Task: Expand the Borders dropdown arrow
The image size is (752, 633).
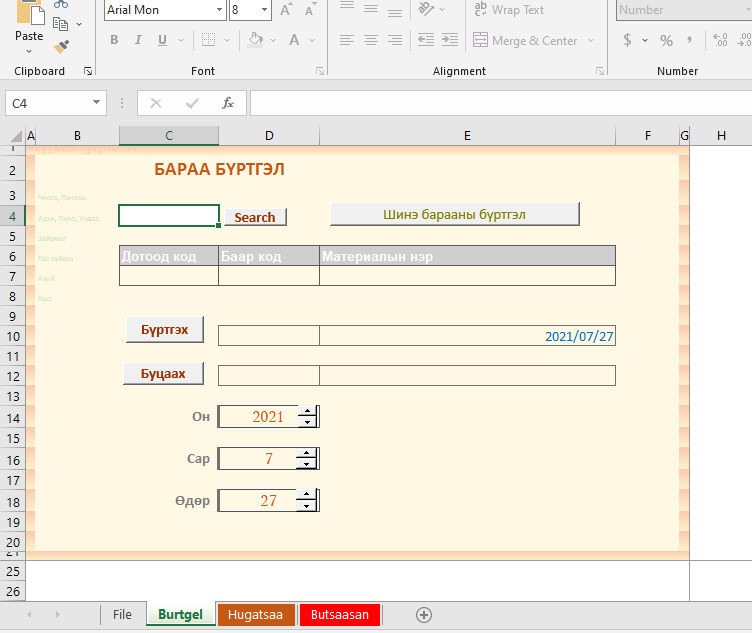Action: pos(227,40)
